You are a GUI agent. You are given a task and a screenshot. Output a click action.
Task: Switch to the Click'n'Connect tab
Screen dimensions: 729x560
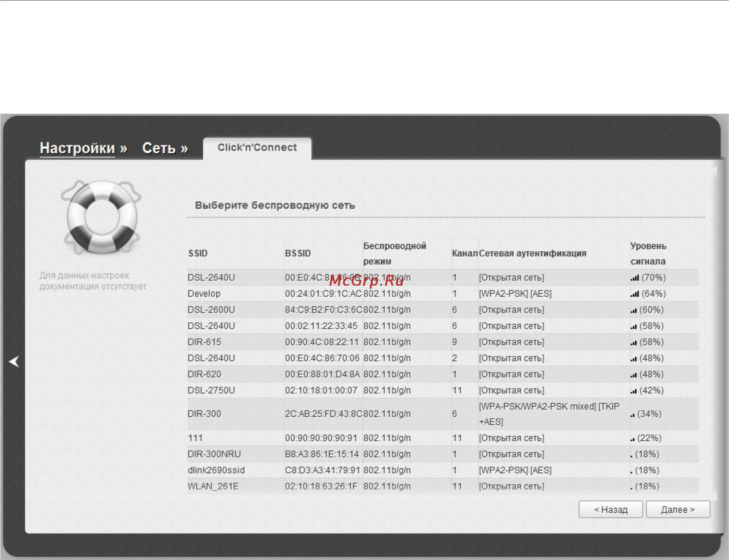(x=257, y=148)
